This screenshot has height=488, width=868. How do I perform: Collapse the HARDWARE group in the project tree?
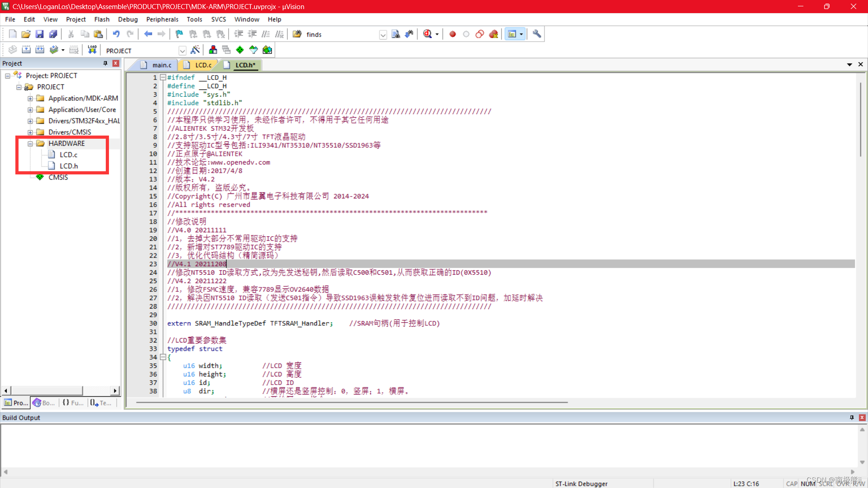coord(30,143)
